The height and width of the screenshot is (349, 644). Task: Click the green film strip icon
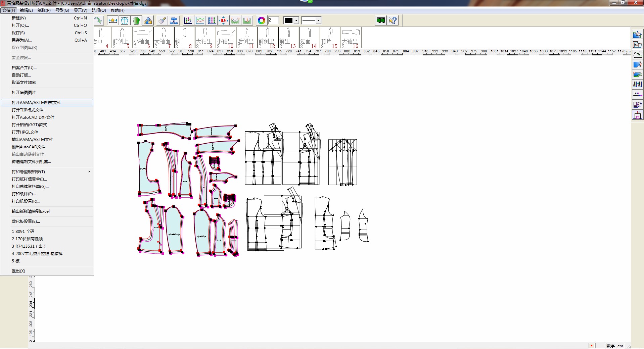(x=380, y=21)
